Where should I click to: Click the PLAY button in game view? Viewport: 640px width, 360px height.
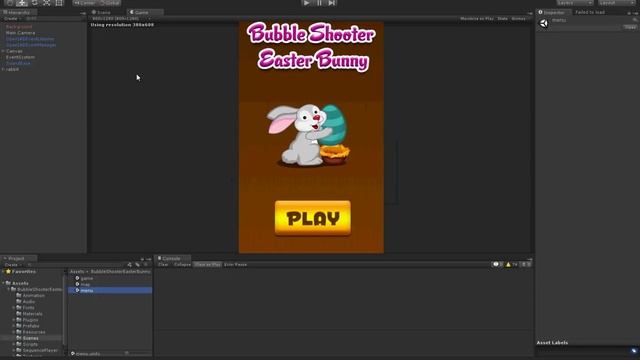[313, 218]
